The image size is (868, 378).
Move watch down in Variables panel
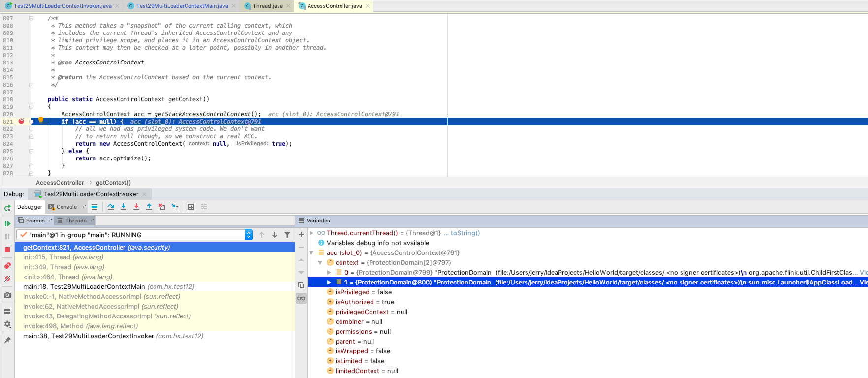[301, 273]
